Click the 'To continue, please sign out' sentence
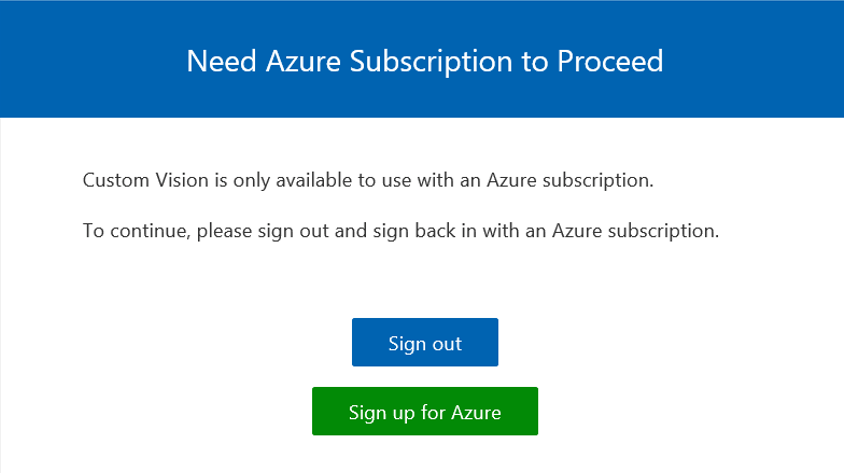This screenshot has width=844, height=473. pos(400,231)
